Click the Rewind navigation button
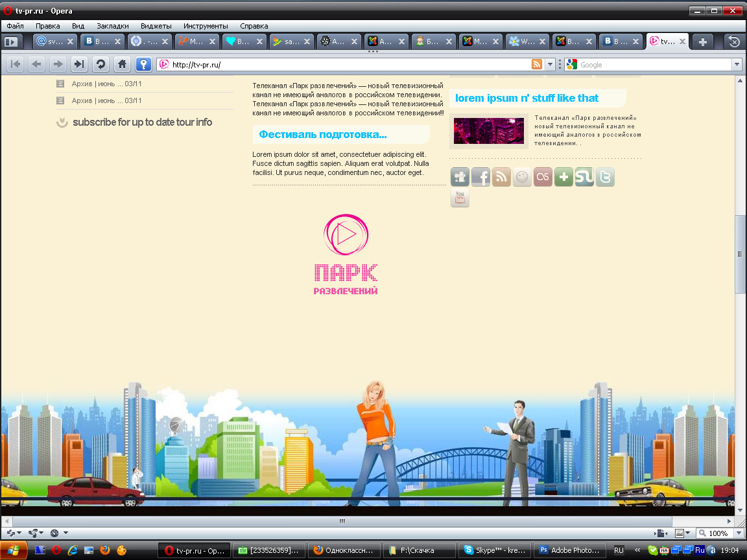Viewport: 747px width, 560px height. (x=16, y=64)
